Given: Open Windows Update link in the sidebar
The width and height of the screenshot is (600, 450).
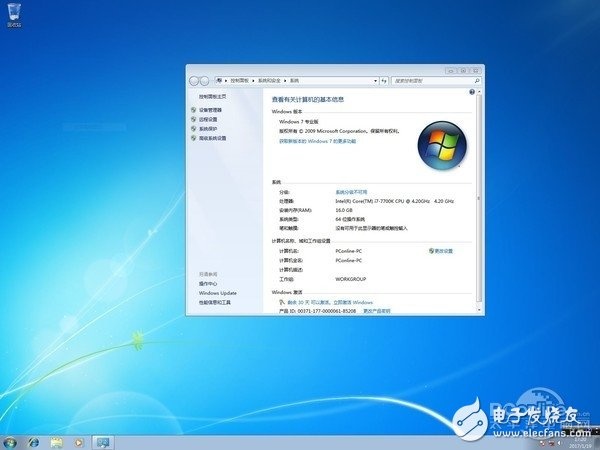Looking at the screenshot, I should click(x=217, y=293).
